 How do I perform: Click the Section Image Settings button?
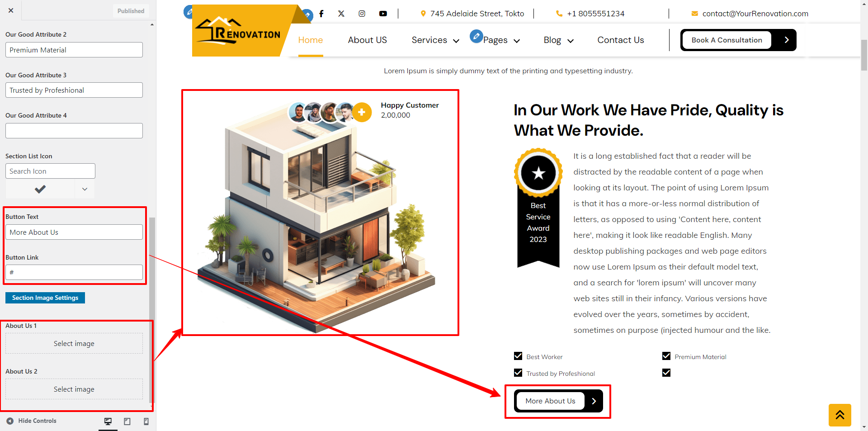coord(45,298)
